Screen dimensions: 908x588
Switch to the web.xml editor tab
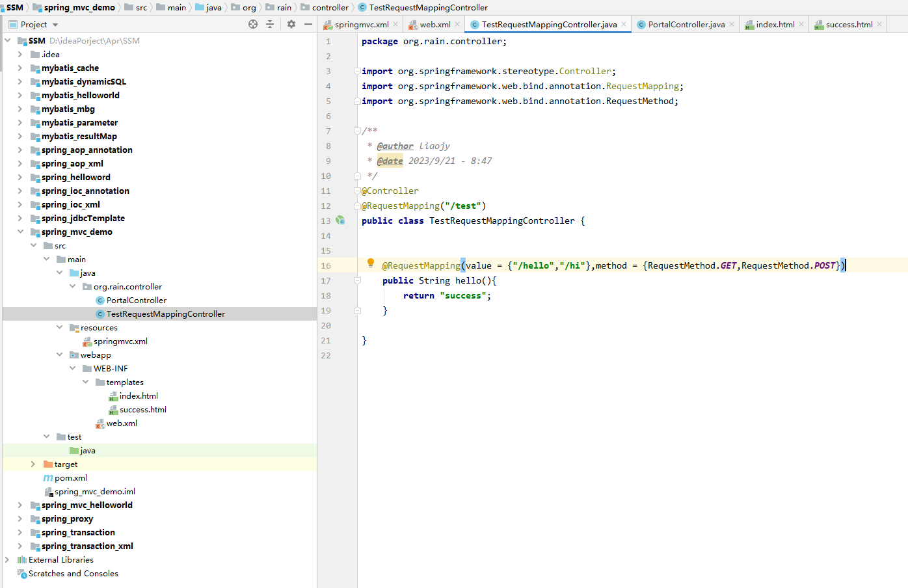point(435,24)
